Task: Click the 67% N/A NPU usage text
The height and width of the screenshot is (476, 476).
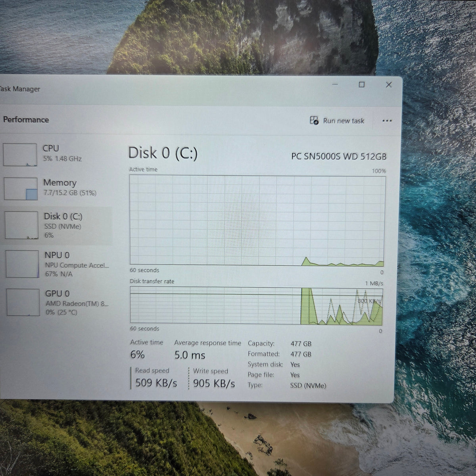Action: click(59, 274)
